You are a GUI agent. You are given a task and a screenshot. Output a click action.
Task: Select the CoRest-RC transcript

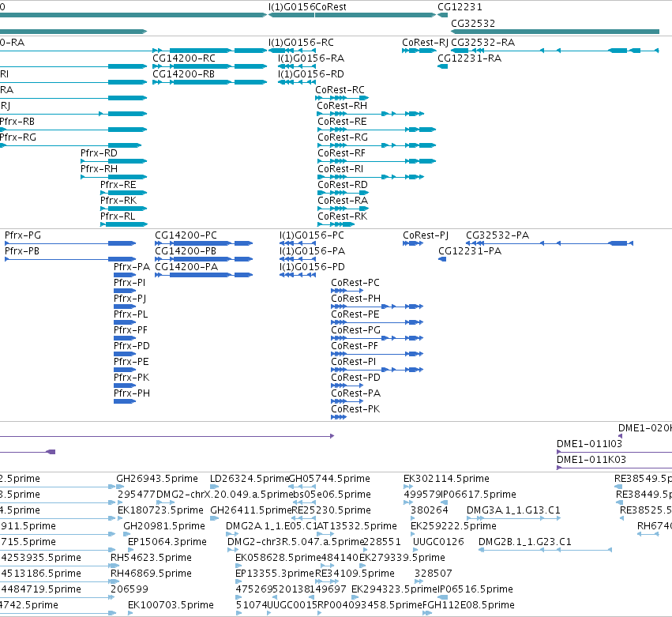(343, 98)
